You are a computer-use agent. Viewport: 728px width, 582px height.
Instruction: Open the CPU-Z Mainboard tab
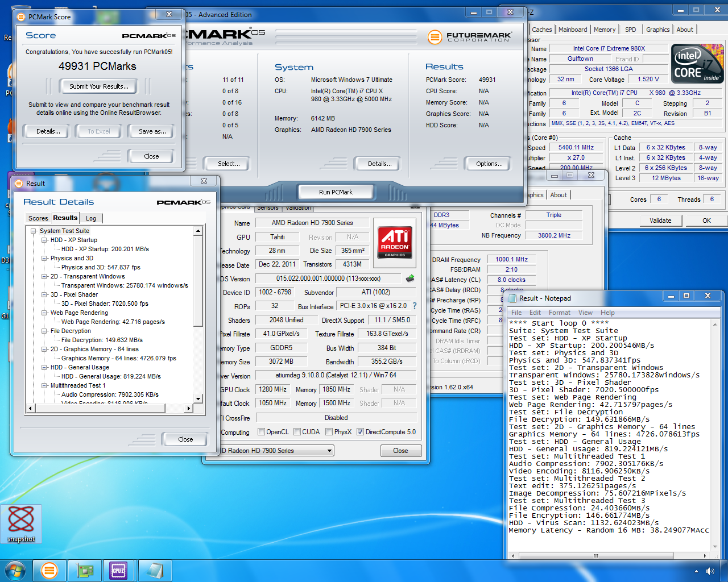573,30
